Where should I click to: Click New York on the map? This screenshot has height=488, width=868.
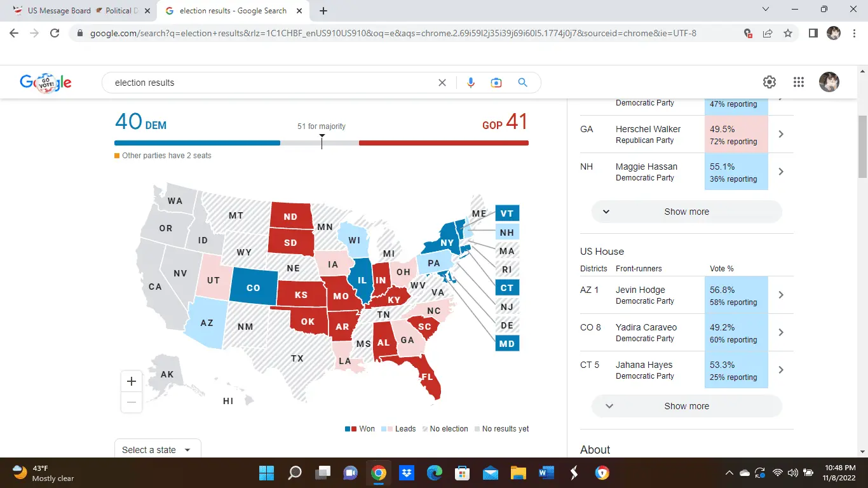(x=447, y=242)
